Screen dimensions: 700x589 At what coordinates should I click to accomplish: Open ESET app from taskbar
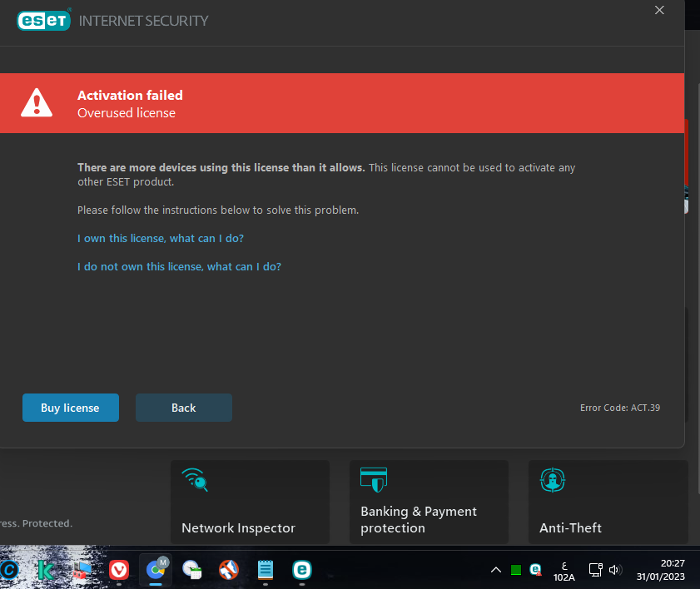coord(302,570)
